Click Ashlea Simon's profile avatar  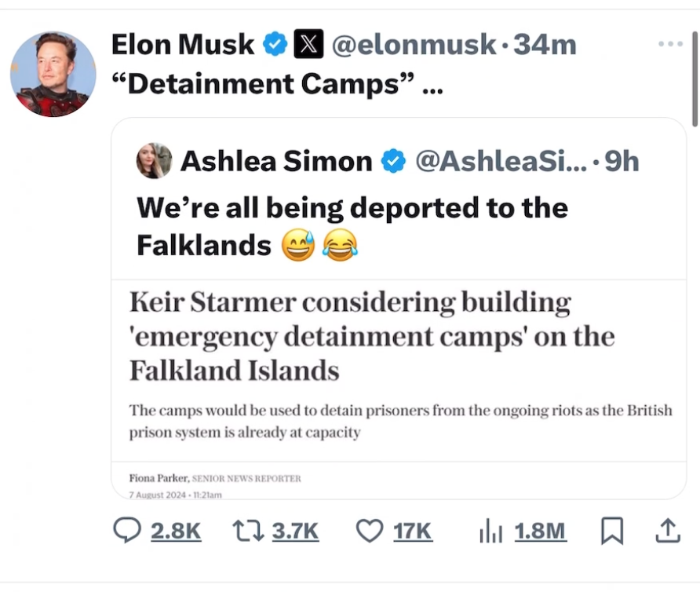(x=154, y=160)
